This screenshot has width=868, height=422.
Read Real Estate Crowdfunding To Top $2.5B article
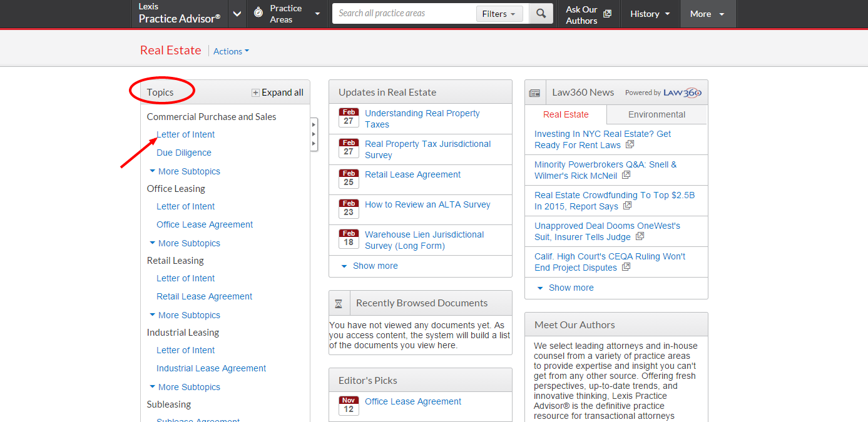coord(615,201)
